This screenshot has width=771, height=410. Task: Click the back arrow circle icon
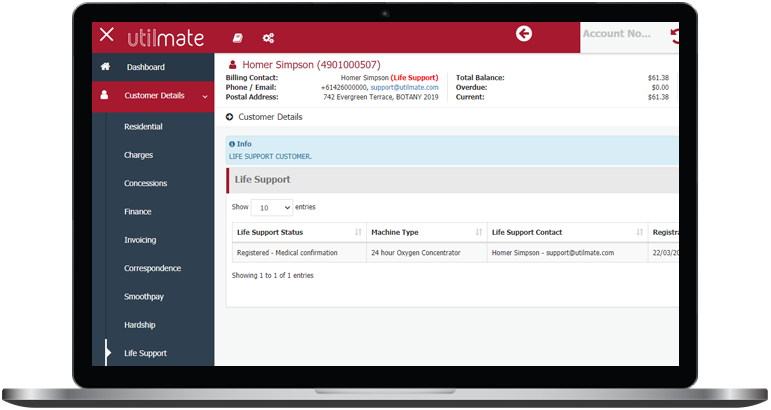523,35
